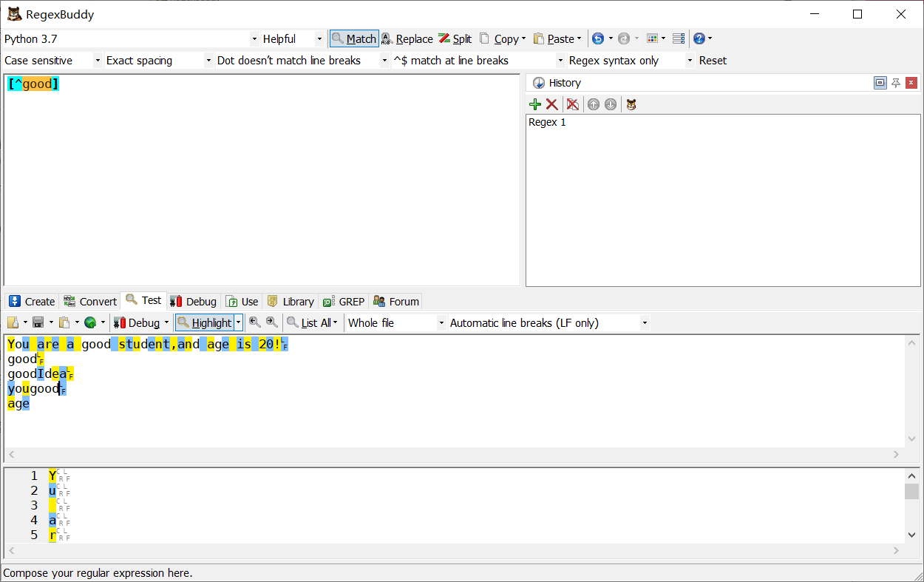The width and height of the screenshot is (924, 582).
Task: Open the Whole file scope dropdown
Action: coord(441,323)
